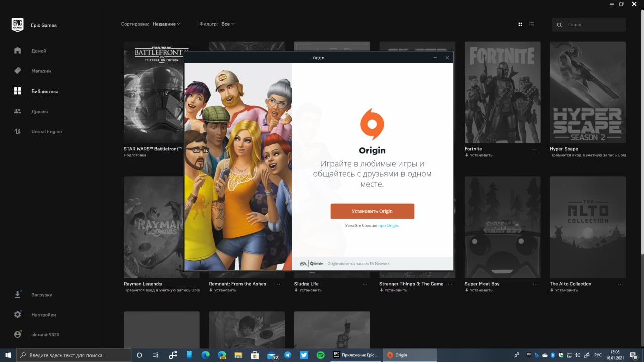This screenshot has width=644, height=362.
Task: Open The Alto Collection thumbnail
Action: [x=588, y=227]
